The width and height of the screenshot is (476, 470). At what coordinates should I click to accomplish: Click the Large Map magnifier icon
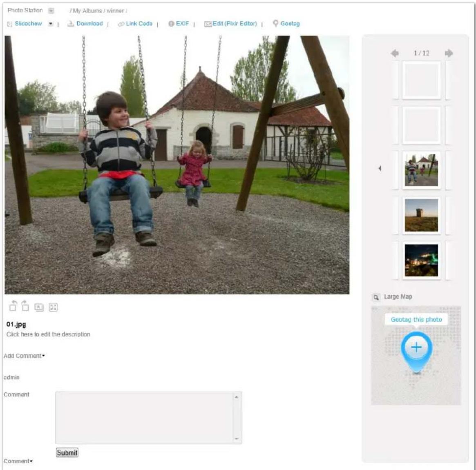376,297
